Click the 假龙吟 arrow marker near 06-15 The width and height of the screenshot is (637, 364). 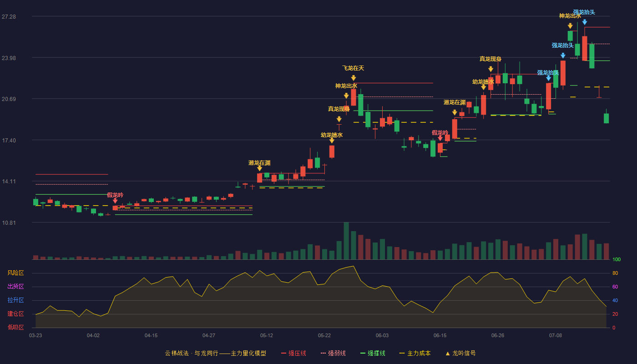coord(440,138)
